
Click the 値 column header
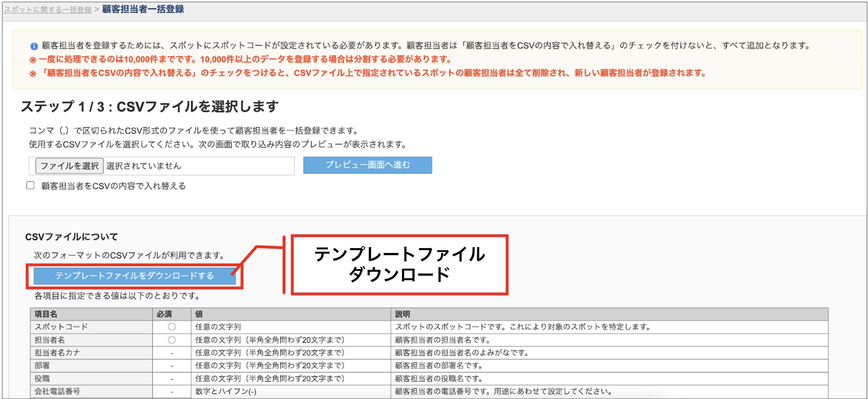point(291,314)
